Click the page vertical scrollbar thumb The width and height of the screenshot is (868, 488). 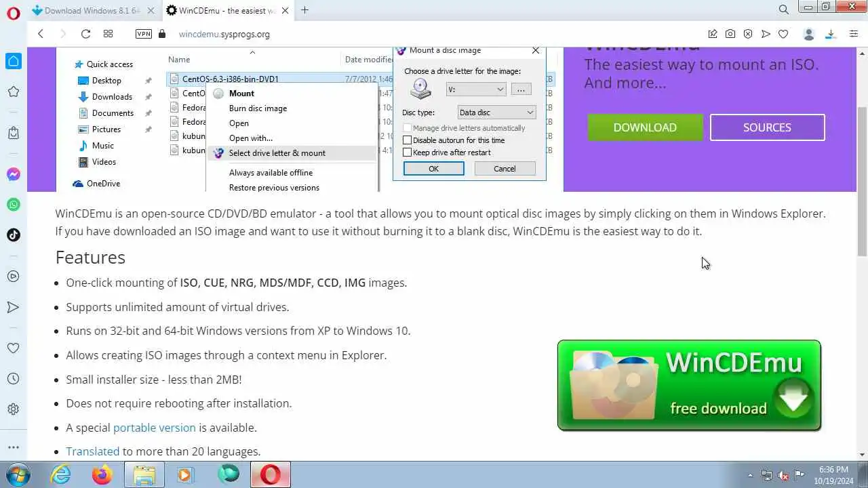862,181
